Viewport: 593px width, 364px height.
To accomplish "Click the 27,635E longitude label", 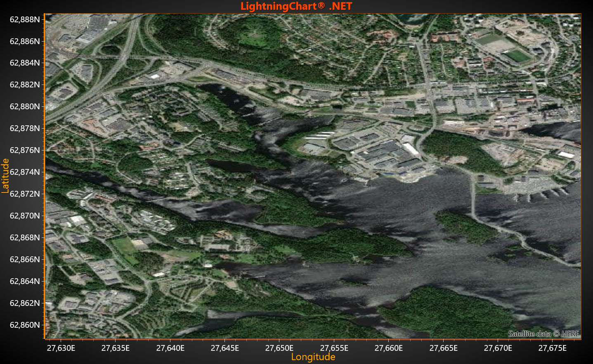I will (116, 348).
